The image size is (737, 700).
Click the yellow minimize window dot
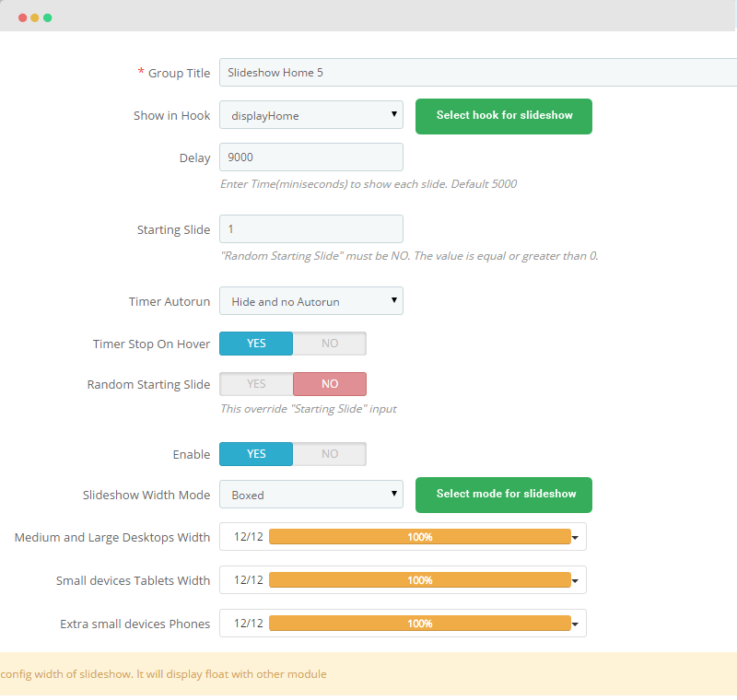(35, 17)
